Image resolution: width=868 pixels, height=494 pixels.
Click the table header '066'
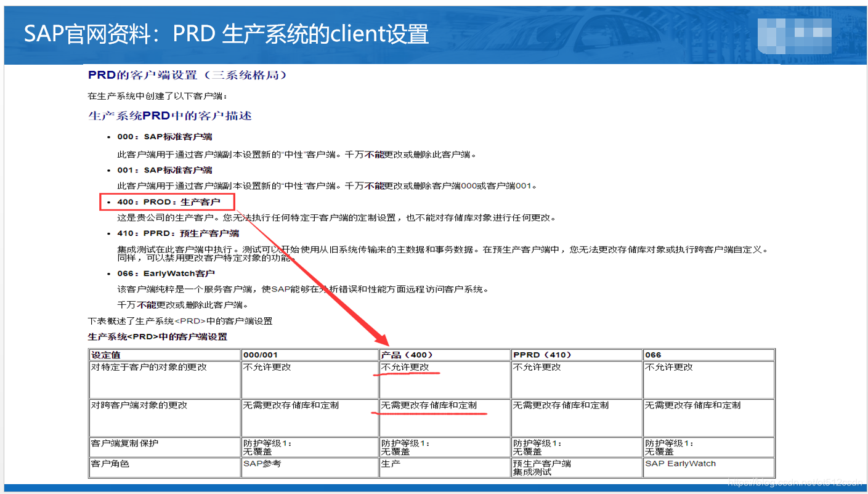[653, 355]
